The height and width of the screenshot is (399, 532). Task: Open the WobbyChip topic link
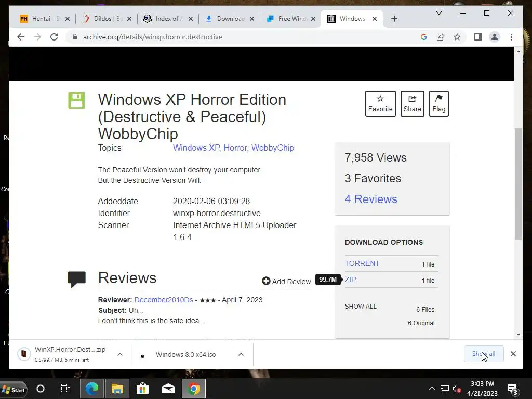[x=273, y=148]
